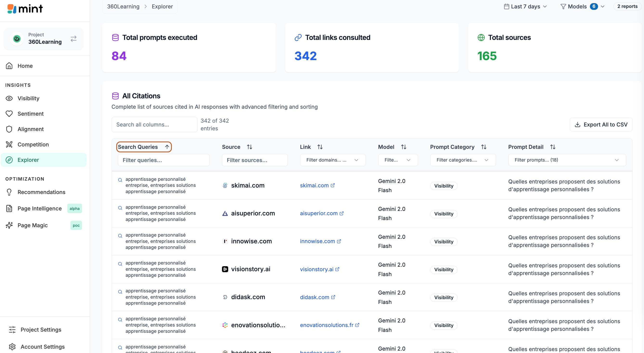
Task: Click the Sentiment heart icon
Action: point(9,114)
